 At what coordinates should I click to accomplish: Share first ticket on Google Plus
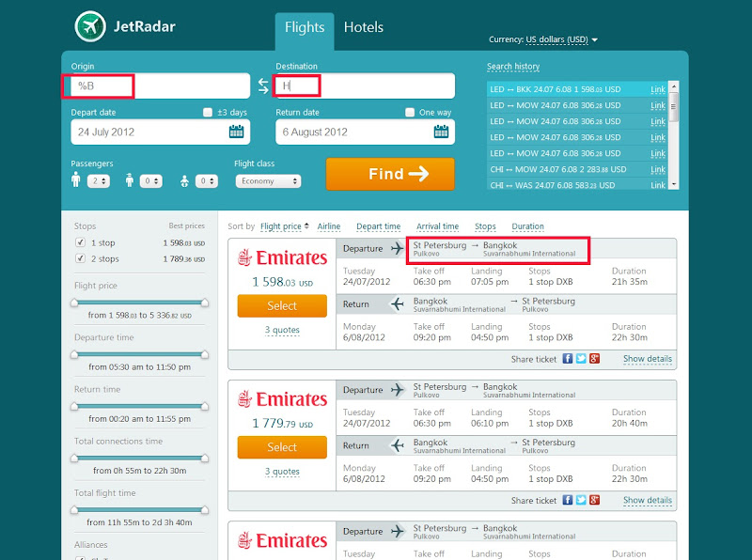click(x=594, y=359)
